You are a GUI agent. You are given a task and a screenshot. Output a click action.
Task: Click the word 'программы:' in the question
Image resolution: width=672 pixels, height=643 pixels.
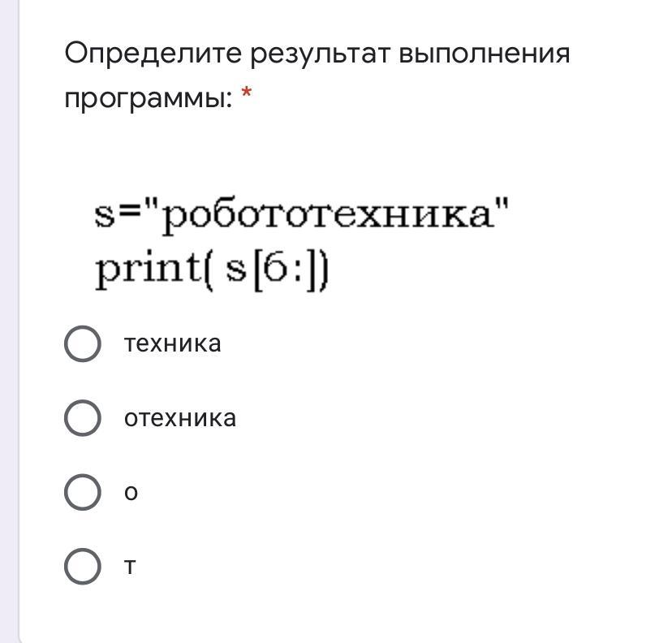coord(149,99)
